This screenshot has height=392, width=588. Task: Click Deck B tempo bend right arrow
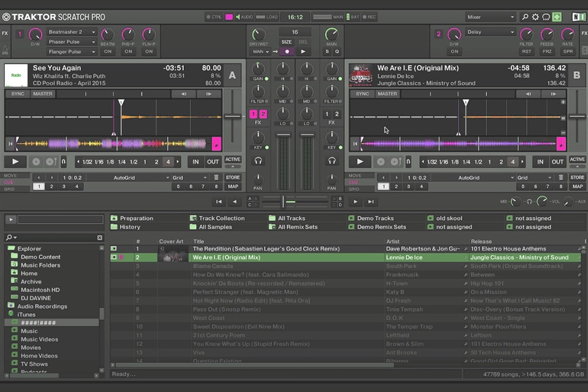click(553, 94)
